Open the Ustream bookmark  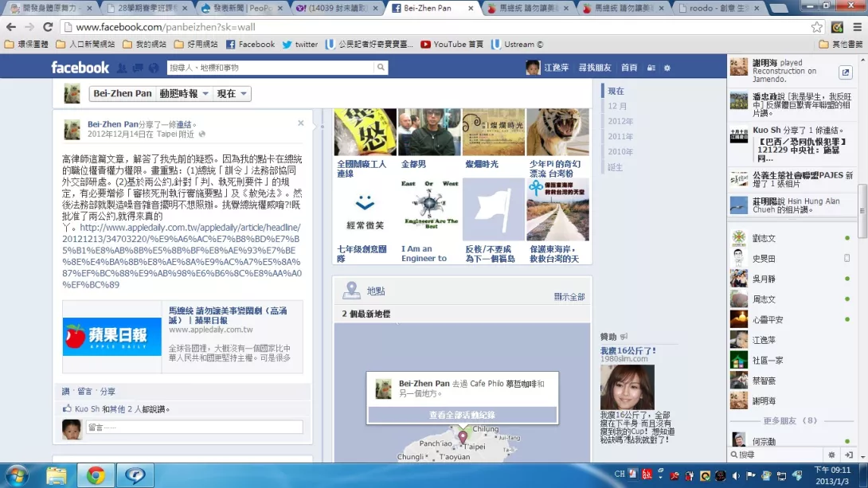click(x=517, y=45)
